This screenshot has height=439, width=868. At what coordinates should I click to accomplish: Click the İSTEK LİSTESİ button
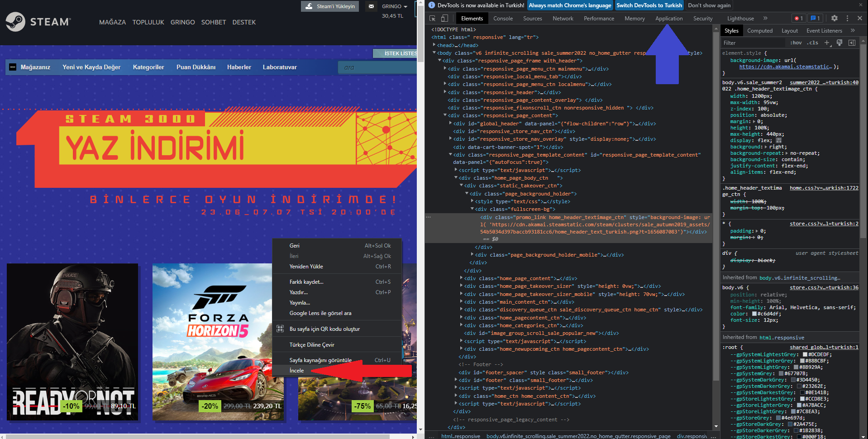(x=395, y=53)
